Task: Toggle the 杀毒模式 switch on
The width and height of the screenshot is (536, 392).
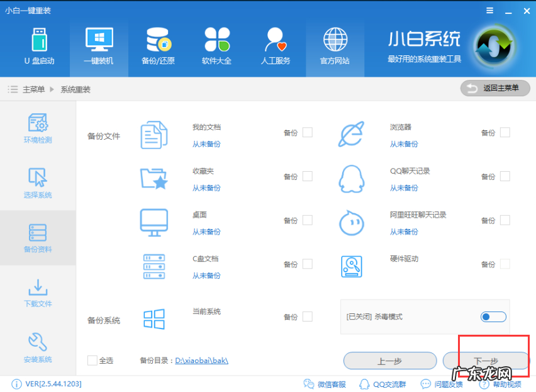Action: [x=493, y=316]
